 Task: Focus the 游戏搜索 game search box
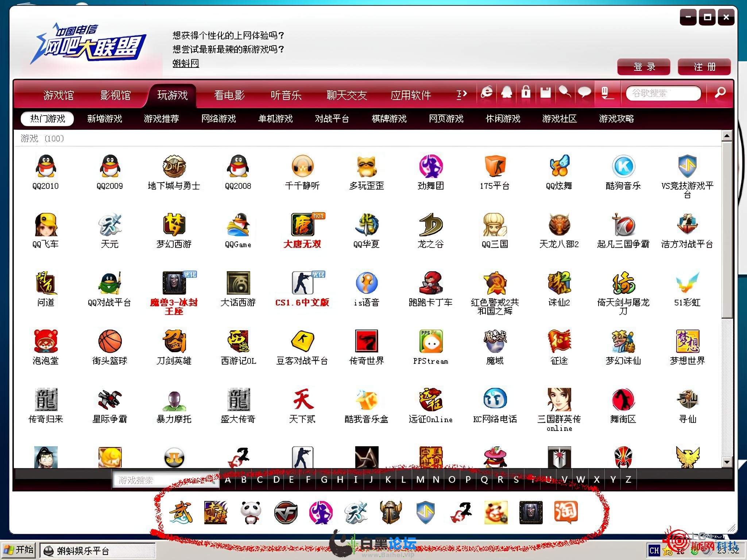166,480
